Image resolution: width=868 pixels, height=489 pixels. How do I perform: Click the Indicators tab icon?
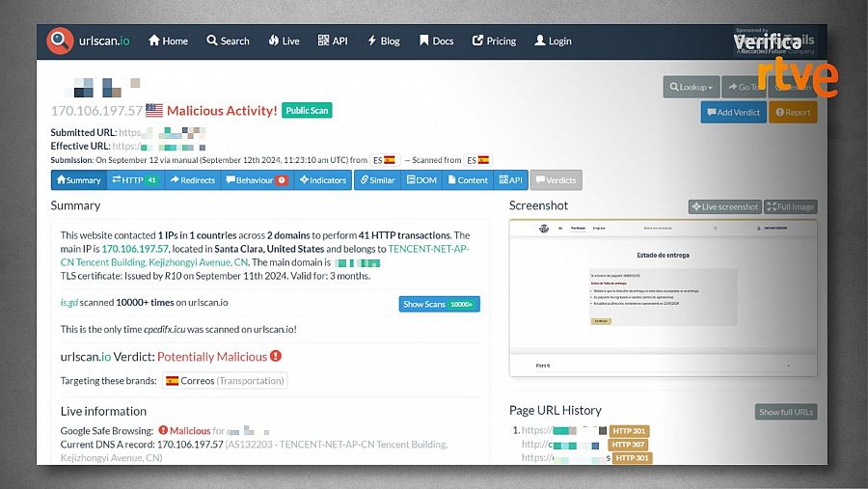pyautogui.click(x=304, y=179)
